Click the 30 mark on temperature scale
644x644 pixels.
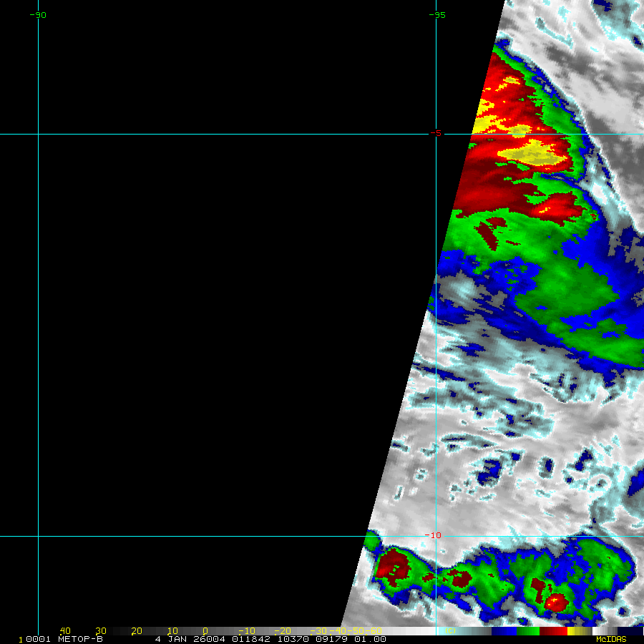coord(101,631)
